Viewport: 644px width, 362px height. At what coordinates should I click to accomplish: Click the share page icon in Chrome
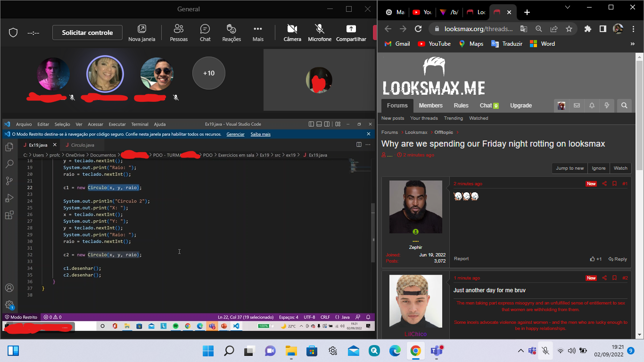pos(554,29)
